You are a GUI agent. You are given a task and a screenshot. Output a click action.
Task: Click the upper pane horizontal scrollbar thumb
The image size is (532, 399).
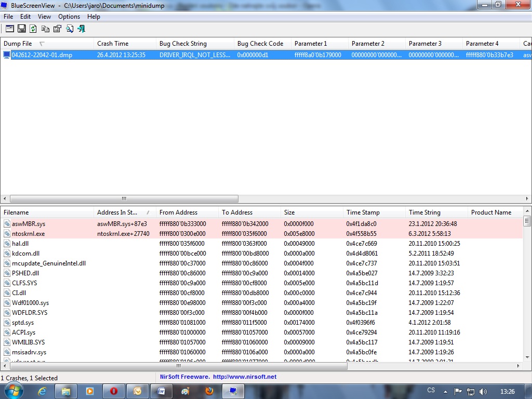pyautogui.click(x=124, y=198)
